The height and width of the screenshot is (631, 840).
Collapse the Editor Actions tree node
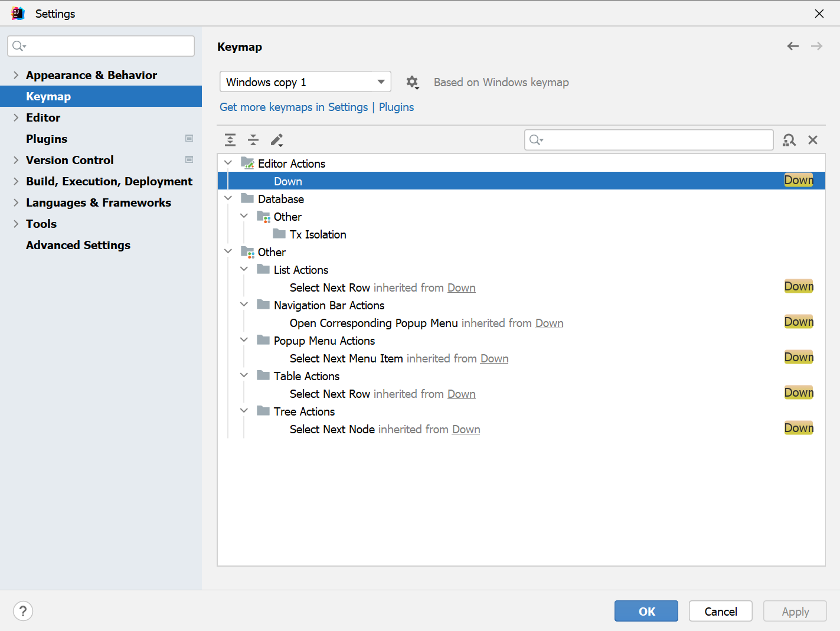coord(228,163)
